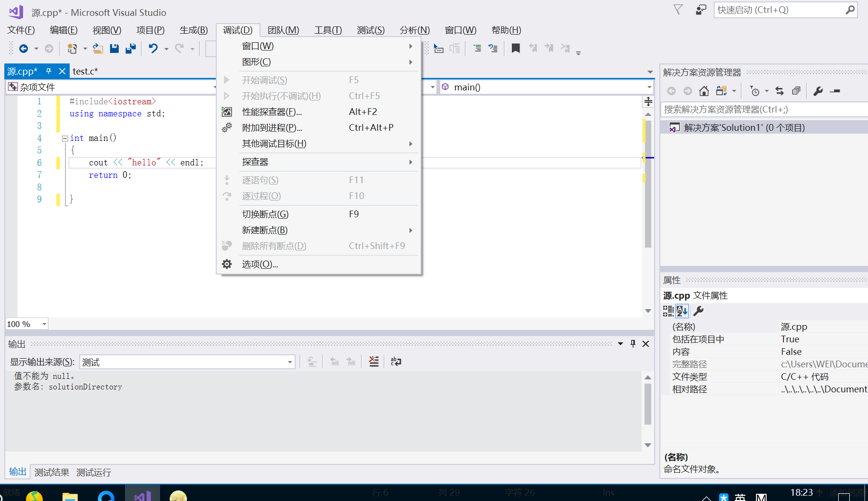Click the preview selected items dash icon
Screen dimensions: 868x501
tap(835, 91)
